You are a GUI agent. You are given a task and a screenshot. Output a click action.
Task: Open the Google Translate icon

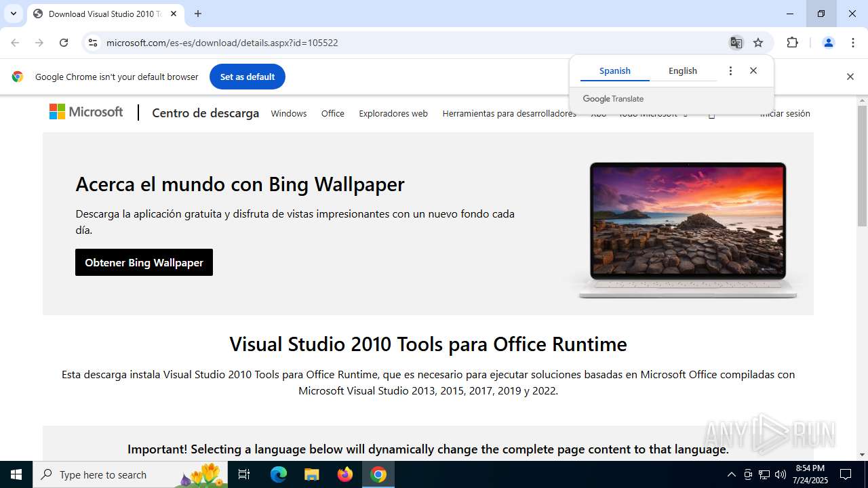(736, 43)
